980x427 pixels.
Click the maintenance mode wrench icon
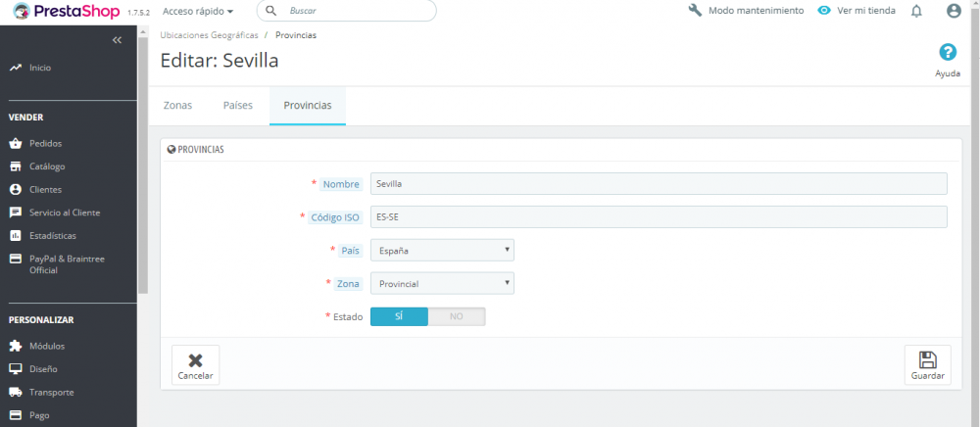(695, 11)
